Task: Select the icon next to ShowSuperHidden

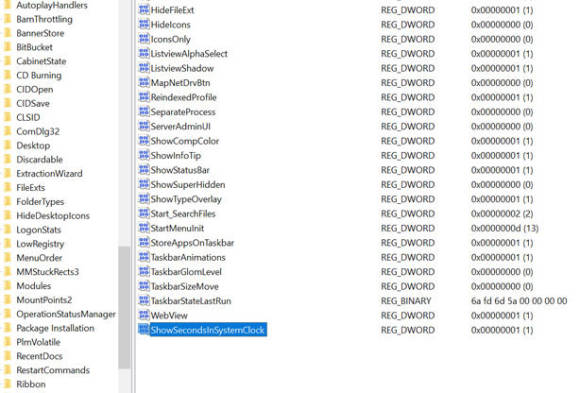Action: [x=144, y=184]
